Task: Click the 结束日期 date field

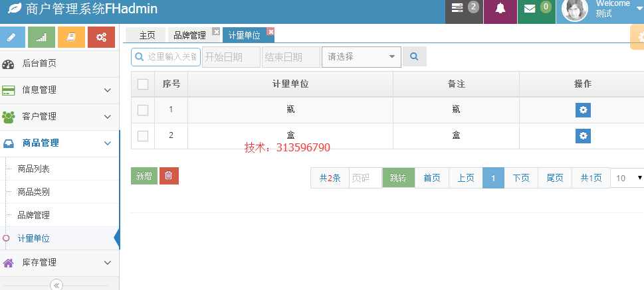Action: click(x=291, y=56)
